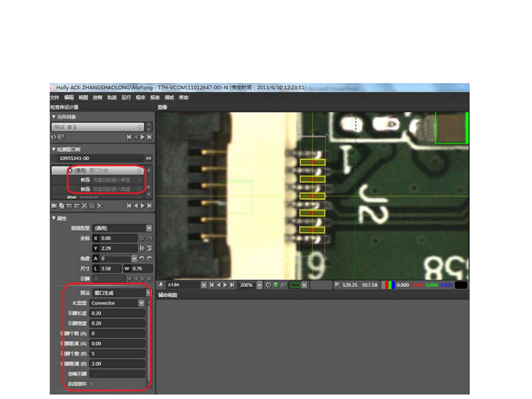This screenshot has width=532, height=399.
Task: Open the 报错类型 (通用) dropdown
Action: pyautogui.click(x=149, y=228)
